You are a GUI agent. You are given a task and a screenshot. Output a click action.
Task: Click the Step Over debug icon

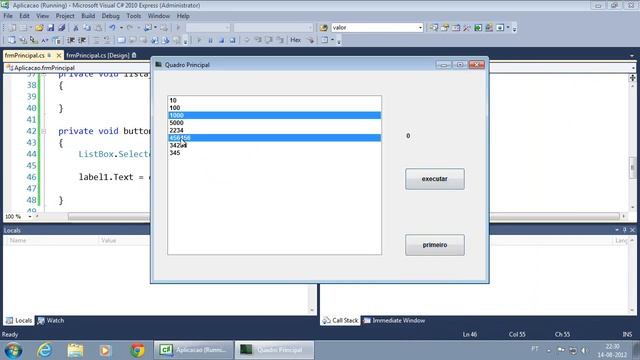269,40
